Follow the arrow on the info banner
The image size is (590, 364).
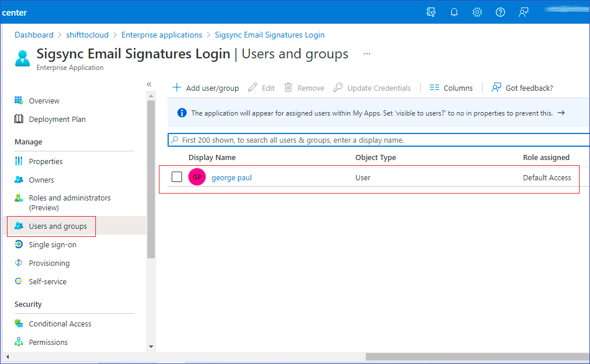click(561, 113)
